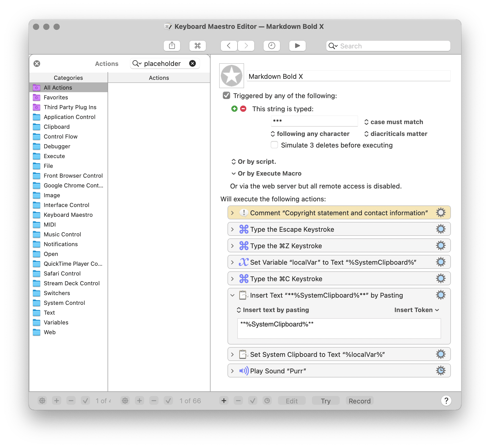Click the **%SystemClipboard%** text box
Screen dimensions: 490x448
coord(339,329)
